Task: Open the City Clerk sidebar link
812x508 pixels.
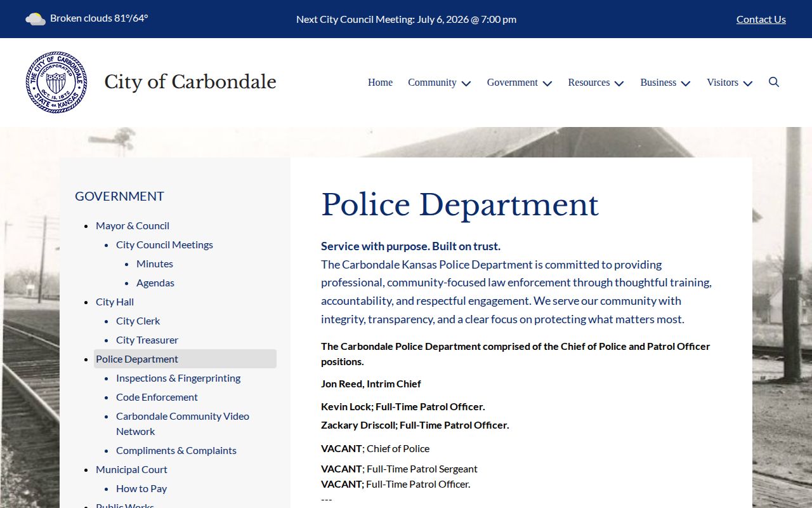Action: (138, 321)
